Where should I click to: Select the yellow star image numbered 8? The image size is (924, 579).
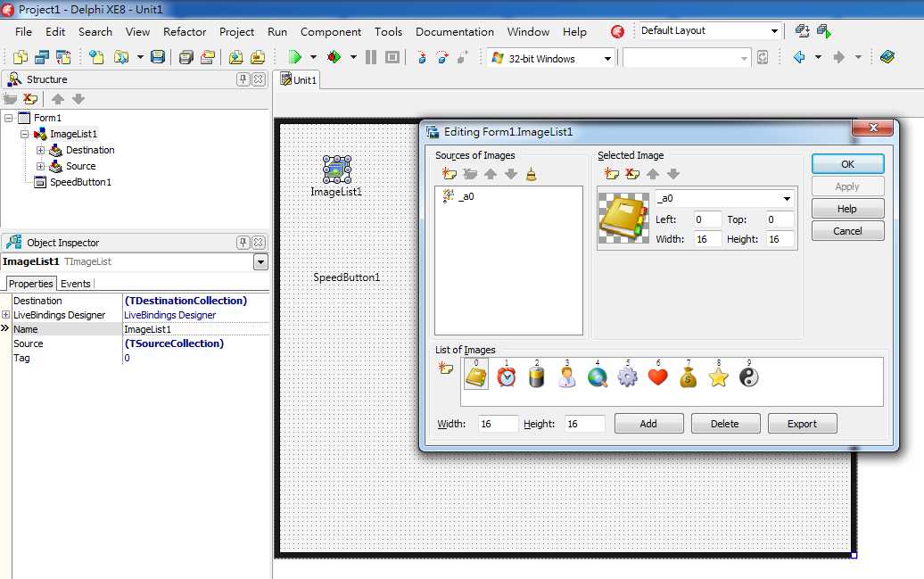pyautogui.click(x=718, y=376)
